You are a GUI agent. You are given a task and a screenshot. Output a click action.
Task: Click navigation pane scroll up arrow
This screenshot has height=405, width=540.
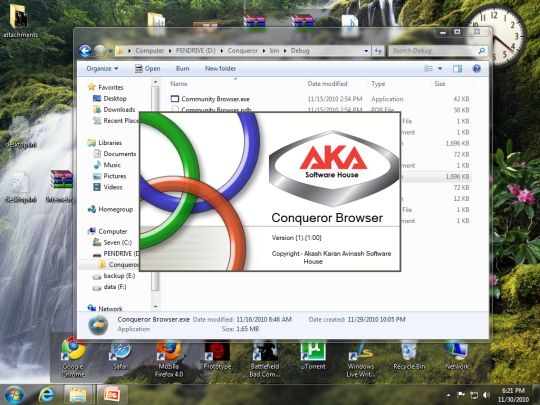(155, 82)
